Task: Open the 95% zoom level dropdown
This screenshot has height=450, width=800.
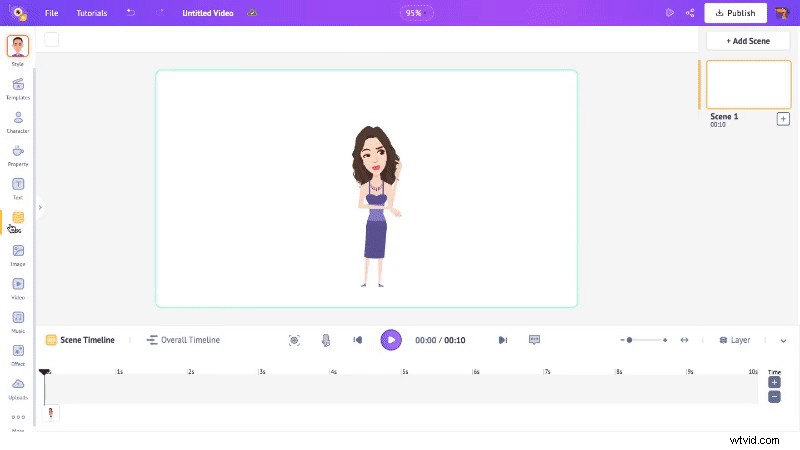Action: (x=416, y=13)
